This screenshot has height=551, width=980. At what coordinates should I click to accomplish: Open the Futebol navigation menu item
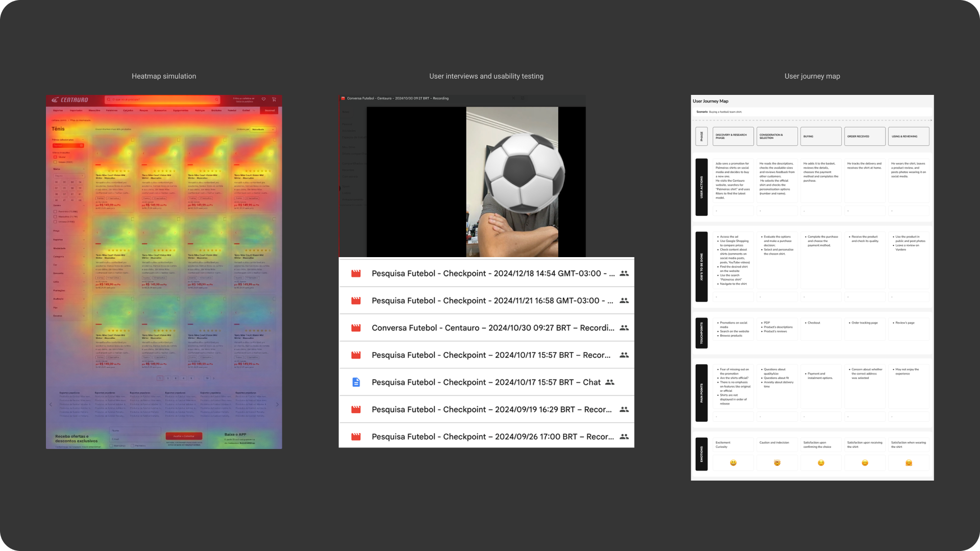coord(232,110)
